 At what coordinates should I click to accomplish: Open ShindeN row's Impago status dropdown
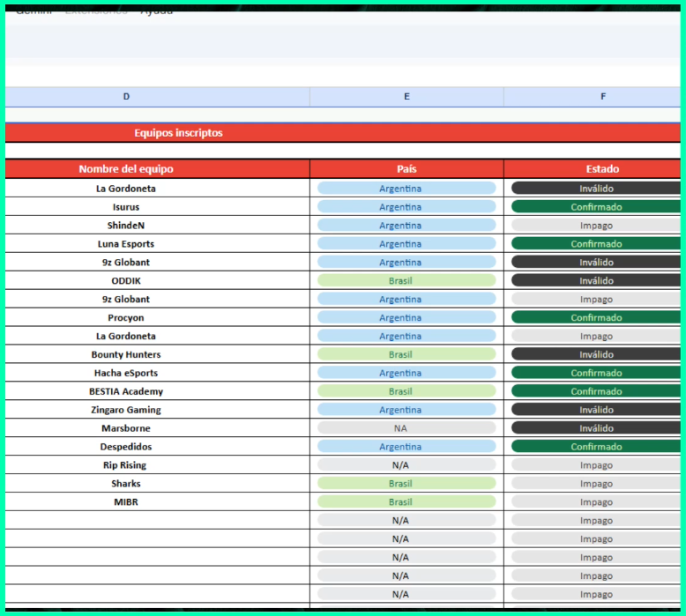tap(596, 225)
